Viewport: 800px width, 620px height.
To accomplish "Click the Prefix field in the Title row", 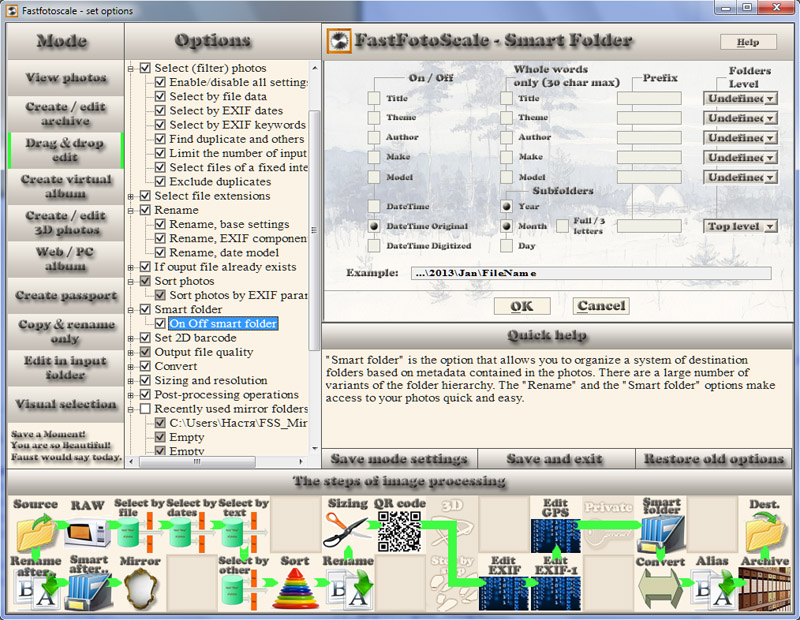I will [649, 98].
